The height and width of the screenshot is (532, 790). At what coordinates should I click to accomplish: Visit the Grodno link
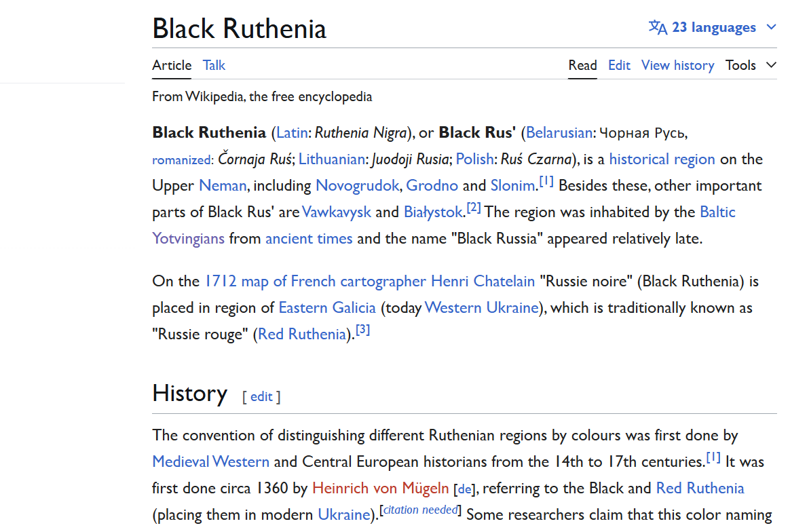pyautogui.click(x=432, y=186)
